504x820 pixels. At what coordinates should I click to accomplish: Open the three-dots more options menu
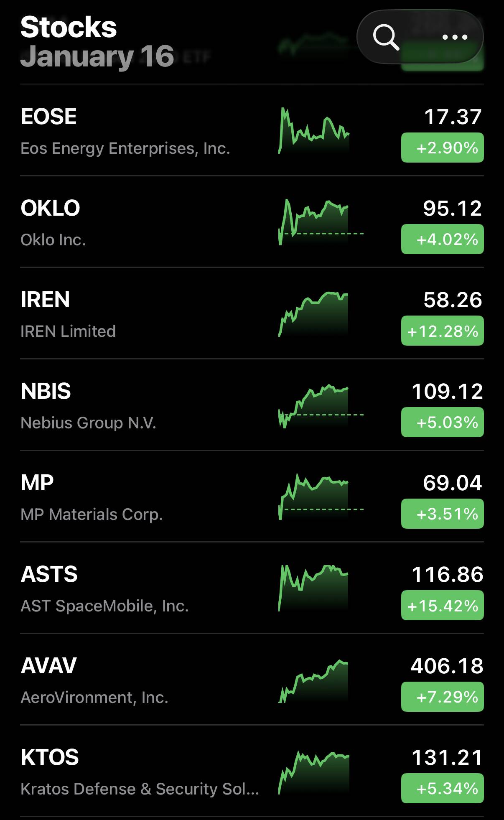[455, 37]
